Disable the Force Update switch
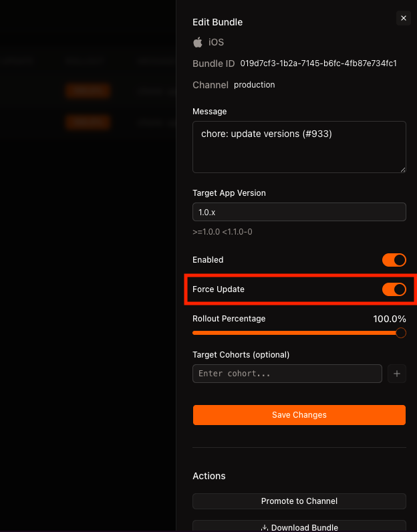Image resolution: width=417 pixels, height=532 pixels. [394, 289]
